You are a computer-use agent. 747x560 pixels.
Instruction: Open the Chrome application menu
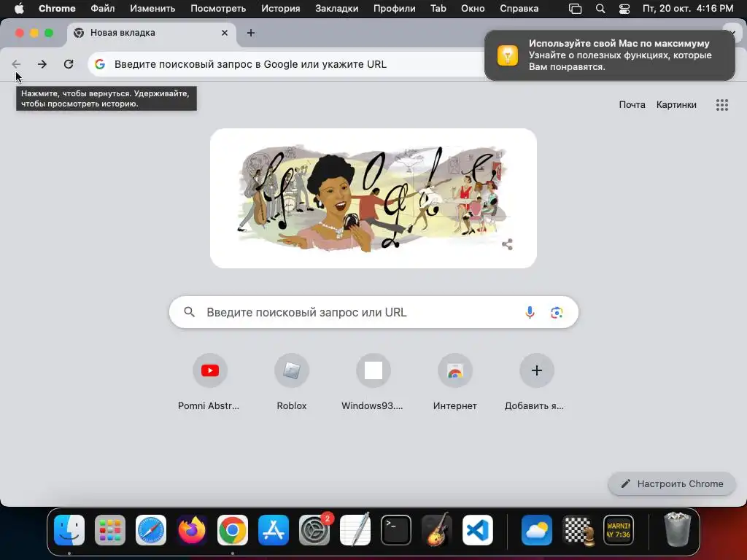tap(57, 9)
